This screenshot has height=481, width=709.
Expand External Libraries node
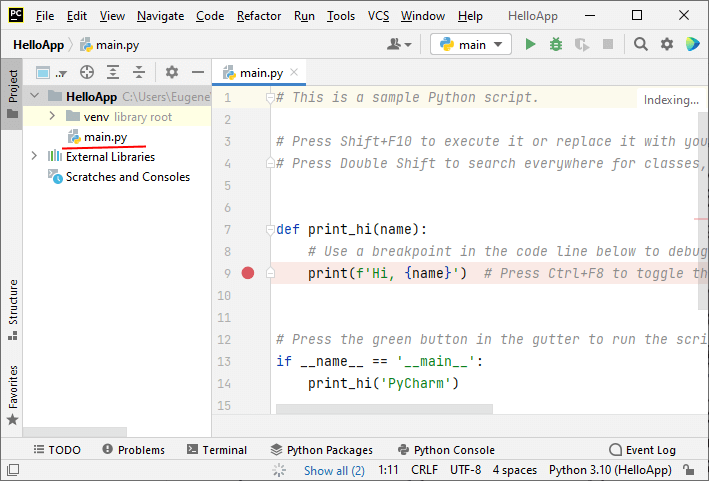(35, 157)
